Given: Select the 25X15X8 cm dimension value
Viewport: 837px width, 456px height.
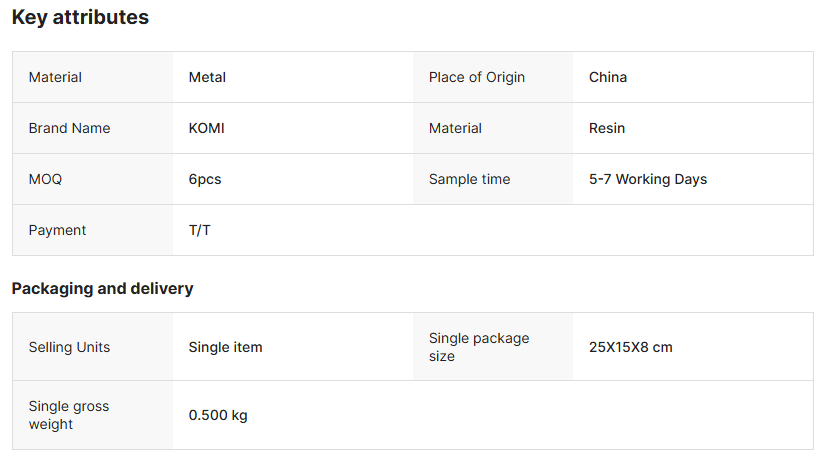Looking at the screenshot, I should (x=631, y=347).
